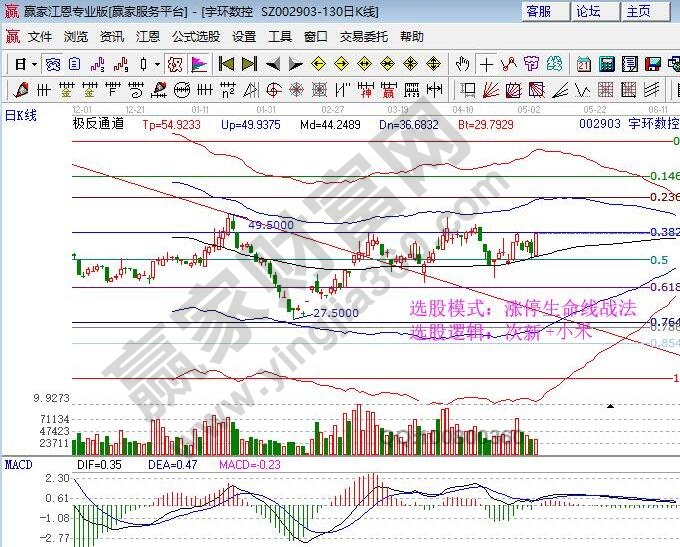Open the 江恩 menu
The height and width of the screenshot is (547, 680).
(147, 37)
